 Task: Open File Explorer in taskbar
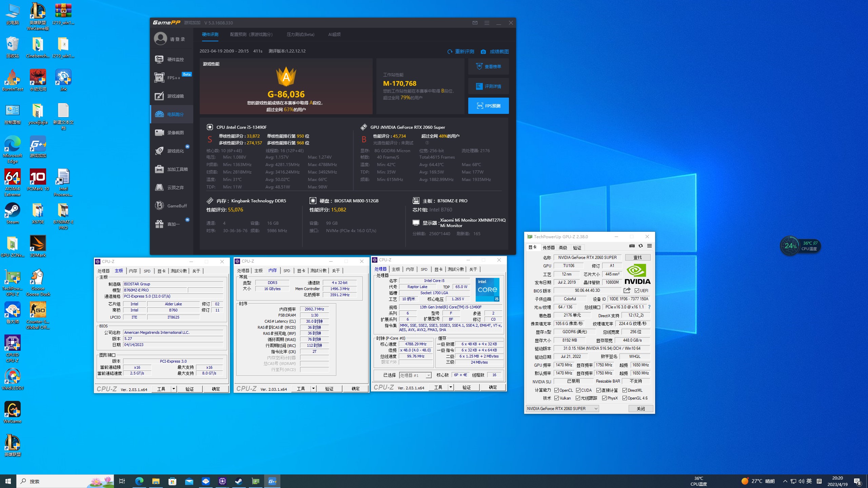(x=156, y=481)
